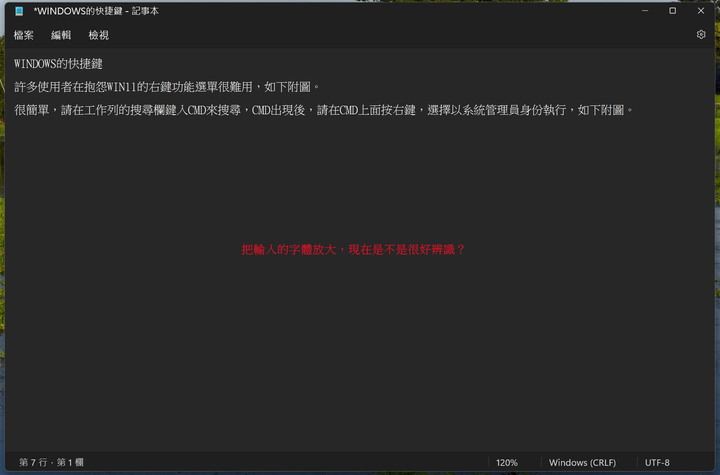Click the window title '*WINDOWS的快捷鍵 - 記事本'

pyautogui.click(x=96, y=11)
